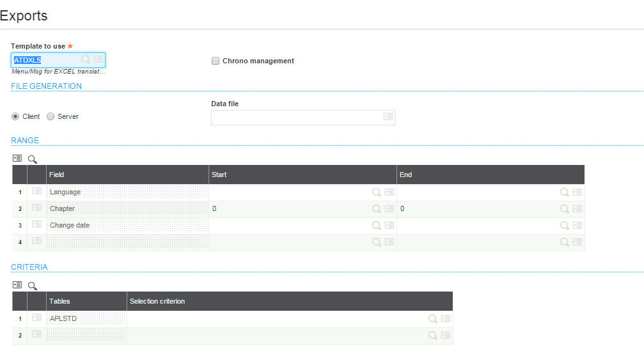Click the search icon in Template to use field
Image resolution: width=644 pixels, height=351 pixels.
pyautogui.click(x=85, y=59)
